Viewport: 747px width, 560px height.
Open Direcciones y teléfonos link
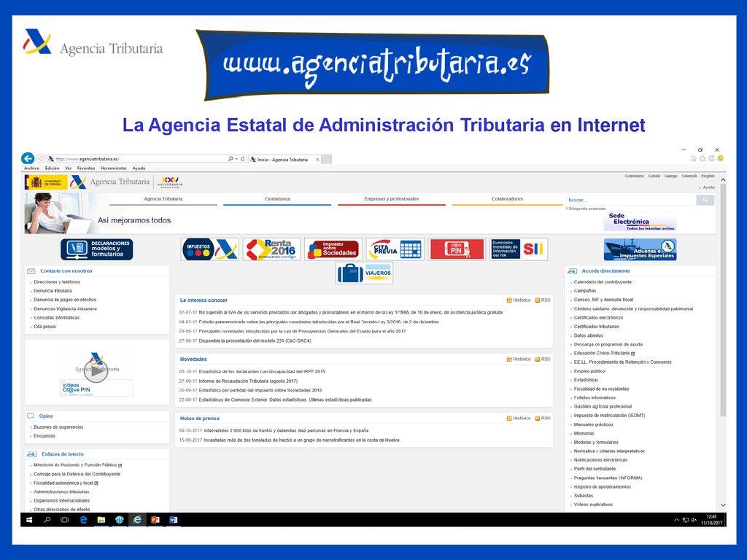tap(57, 282)
